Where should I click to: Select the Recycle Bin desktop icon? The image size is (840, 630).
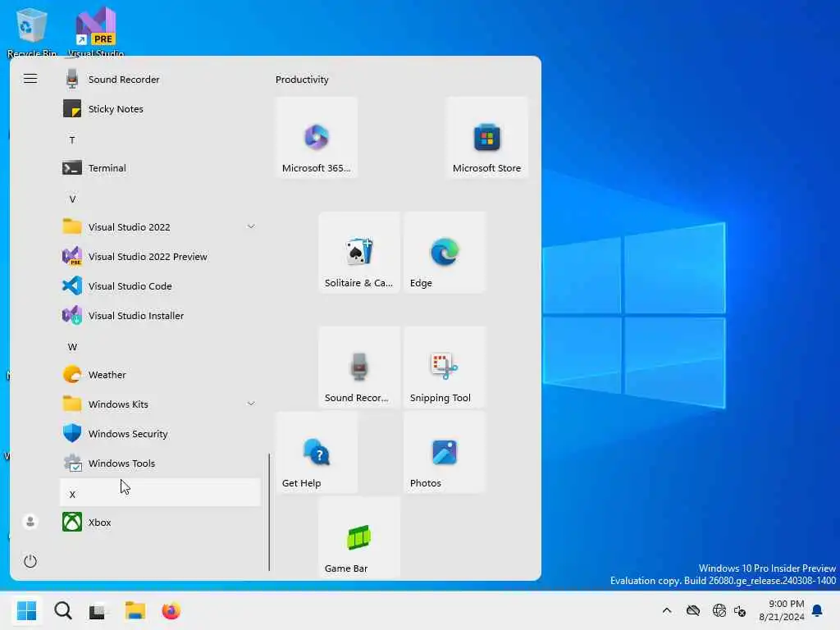tap(32, 31)
